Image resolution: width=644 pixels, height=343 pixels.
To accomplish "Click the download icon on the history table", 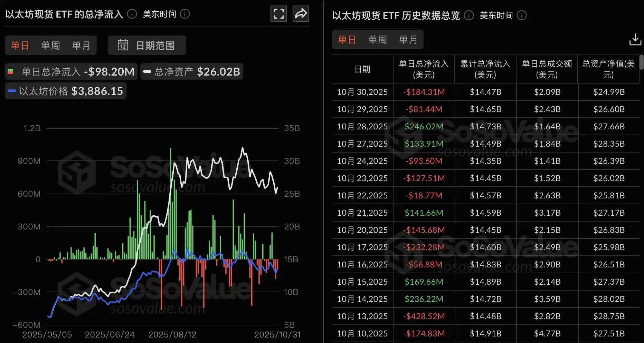I will 635,39.
